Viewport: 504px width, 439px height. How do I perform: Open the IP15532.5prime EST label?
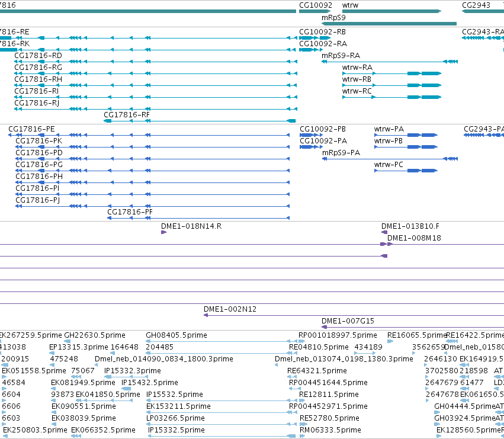[175, 395]
